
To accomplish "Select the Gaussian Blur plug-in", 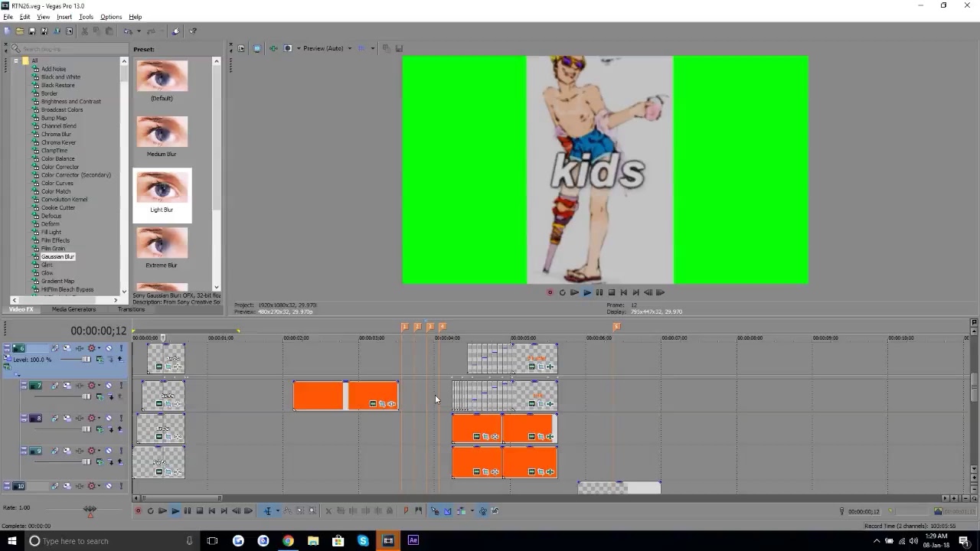I will (58, 256).
